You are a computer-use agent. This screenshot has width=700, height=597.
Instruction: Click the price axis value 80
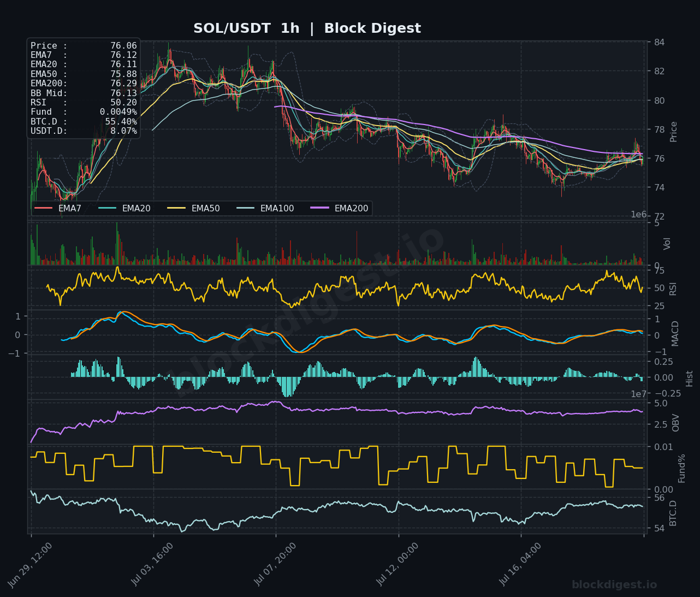[x=659, y=101]
